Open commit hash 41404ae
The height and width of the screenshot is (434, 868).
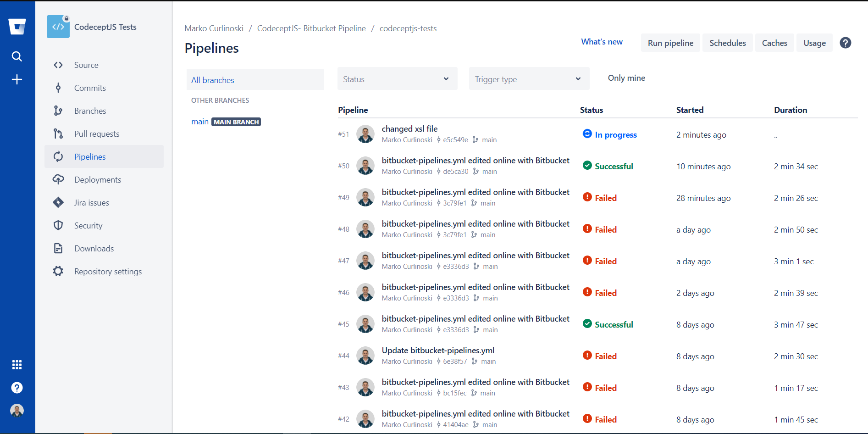point(456,425)
